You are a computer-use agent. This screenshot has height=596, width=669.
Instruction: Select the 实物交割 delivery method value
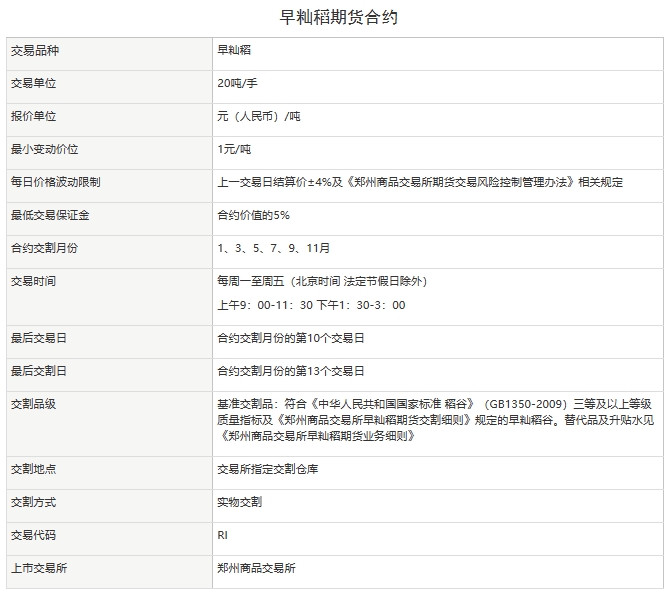pos(239,502)
